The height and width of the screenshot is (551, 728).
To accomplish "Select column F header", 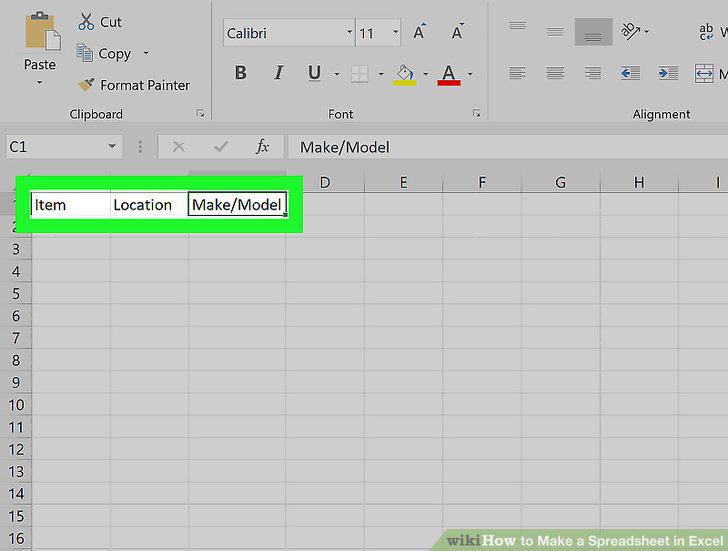I will [x=482, y=183].
